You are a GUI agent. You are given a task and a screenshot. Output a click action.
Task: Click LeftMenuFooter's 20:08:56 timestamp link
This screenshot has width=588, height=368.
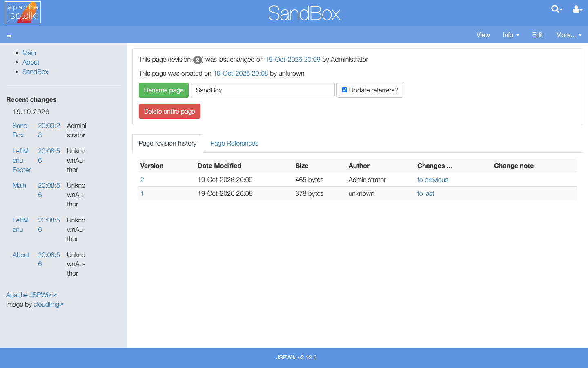click(49, 156)
